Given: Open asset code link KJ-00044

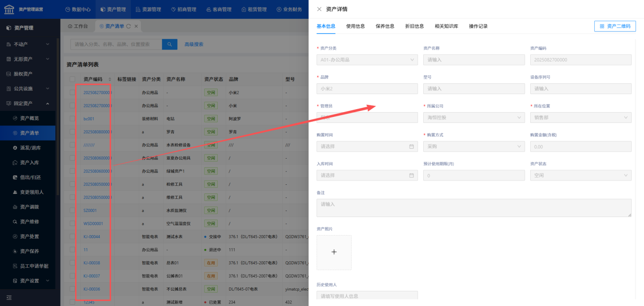Looking at the screenshot, I should pos(91,237).
